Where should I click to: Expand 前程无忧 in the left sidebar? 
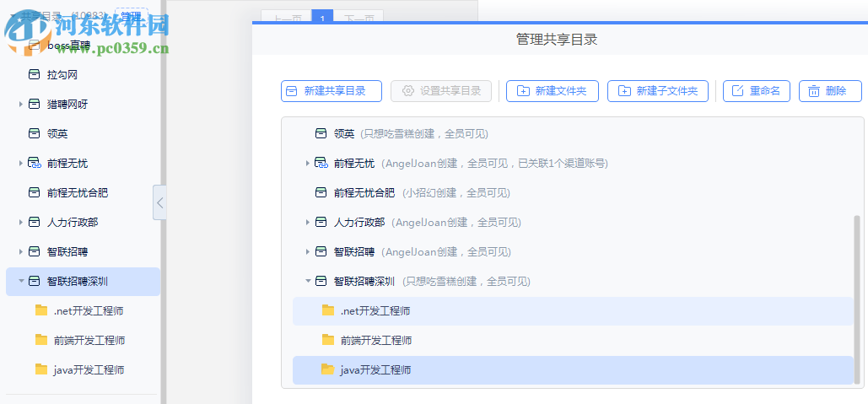coord(21,164)
